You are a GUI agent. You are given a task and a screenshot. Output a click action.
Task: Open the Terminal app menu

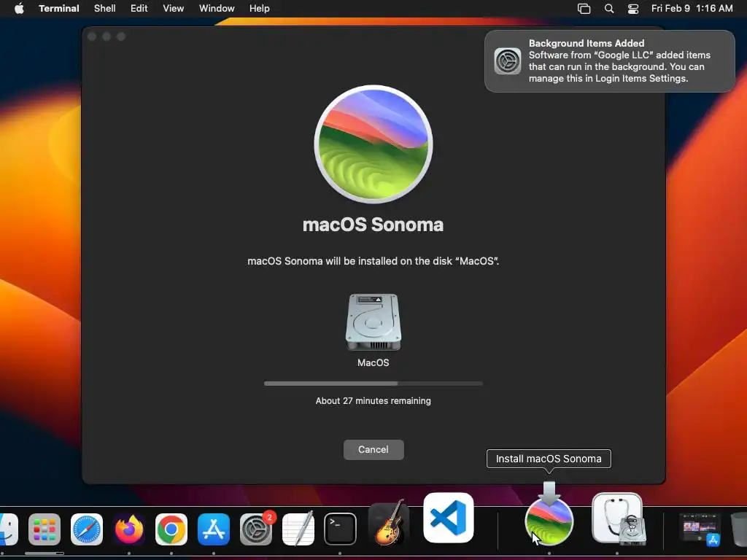tap(58, 8)
